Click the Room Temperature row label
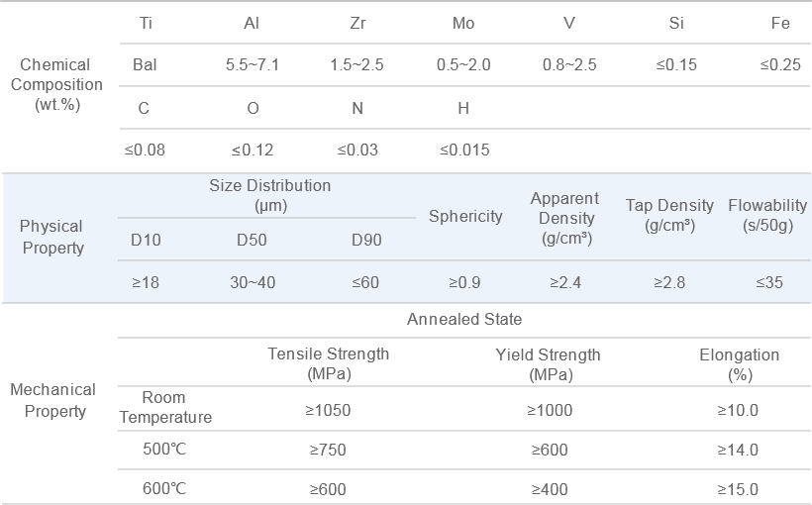The height and width of the screenshot is (505, 812). coord(165,408)
